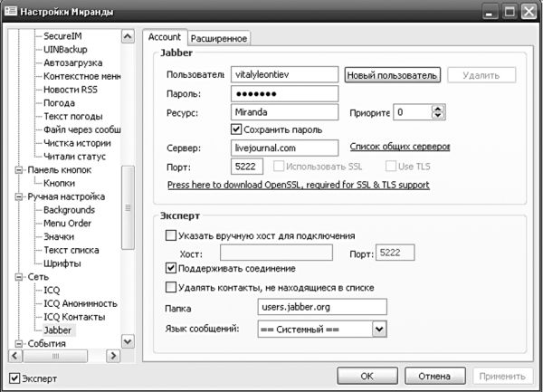Viewport: 543px width, 392px height.
Task: Click the Сервер input field
Action: (283, 148)
